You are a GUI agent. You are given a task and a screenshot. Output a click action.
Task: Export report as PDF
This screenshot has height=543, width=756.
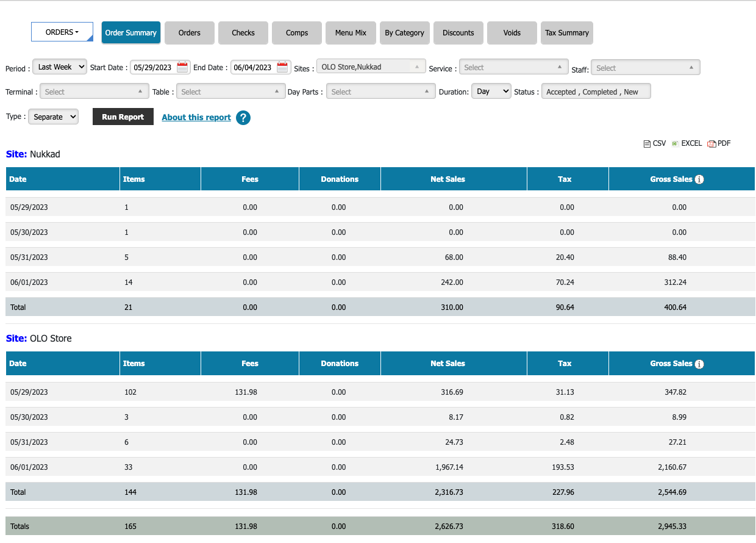pos(719,143)
